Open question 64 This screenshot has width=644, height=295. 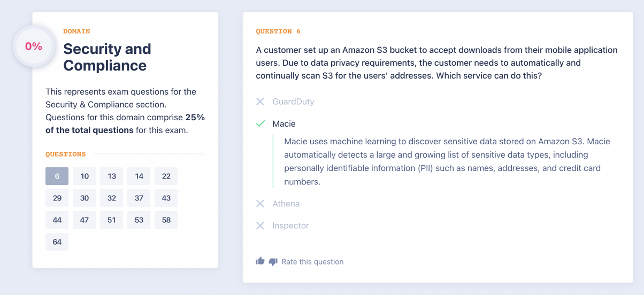click(57, 242)
